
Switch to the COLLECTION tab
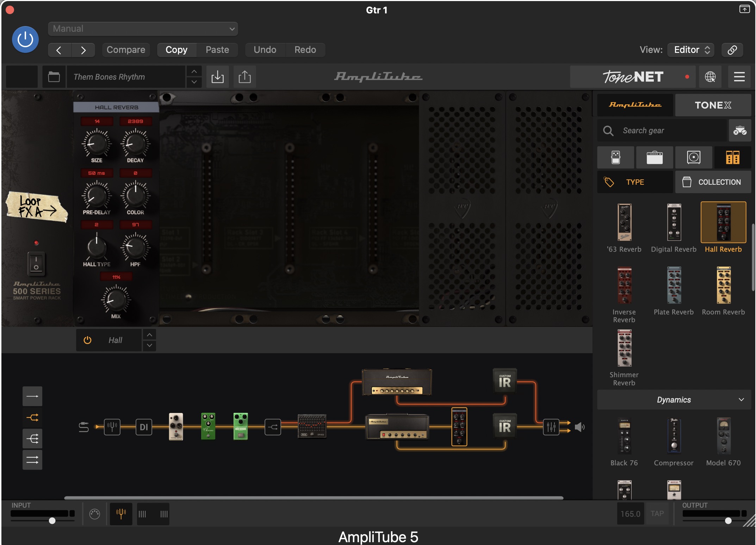coord(713,182)
